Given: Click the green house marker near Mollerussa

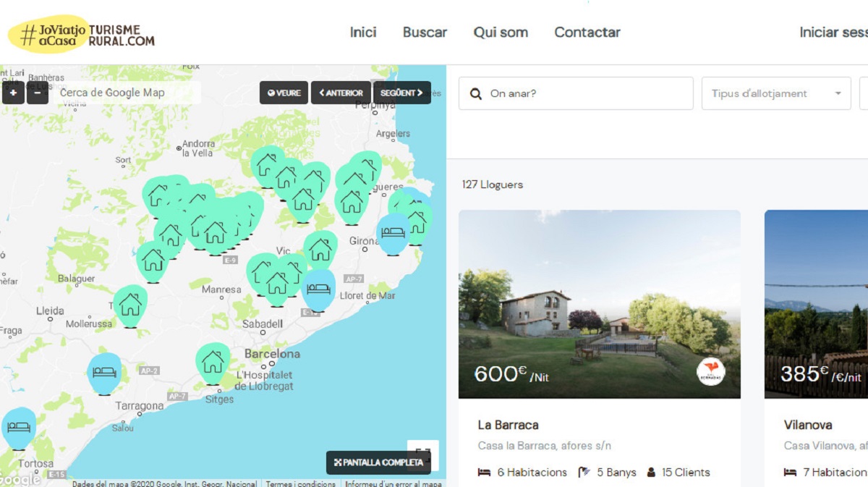Looking at the screenshot, I should (x=130, y=305).
